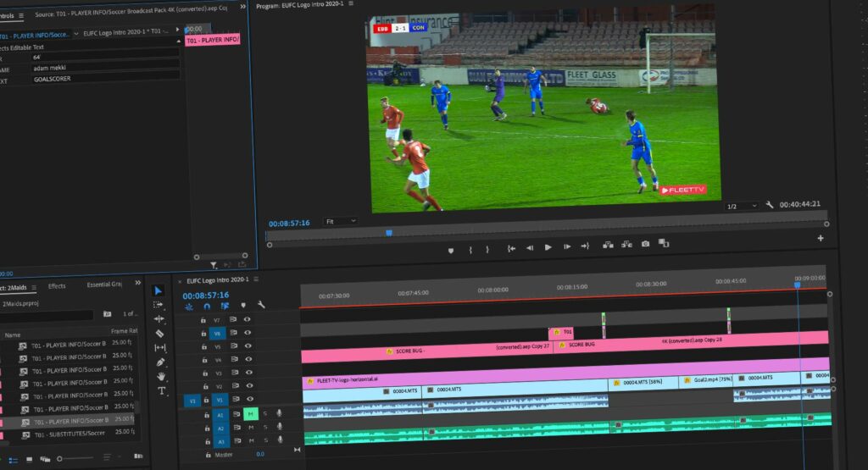Play the program monitor sequence
The width and height of the screenshot is (868, 470).
click(548, 247)
